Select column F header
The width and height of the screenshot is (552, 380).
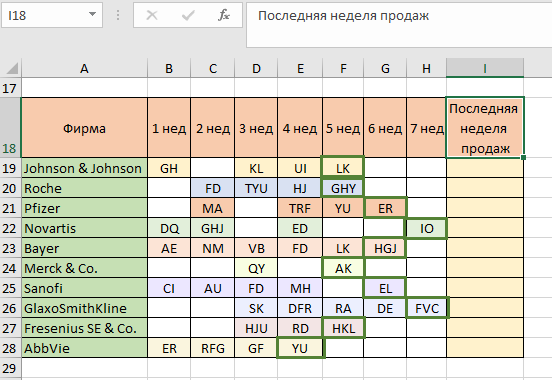pos(343,68)
